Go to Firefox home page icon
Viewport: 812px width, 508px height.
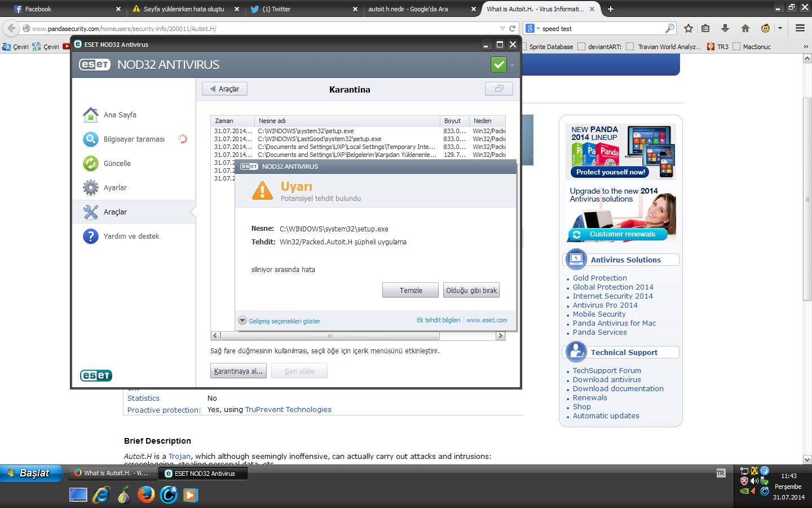[745, 28]
